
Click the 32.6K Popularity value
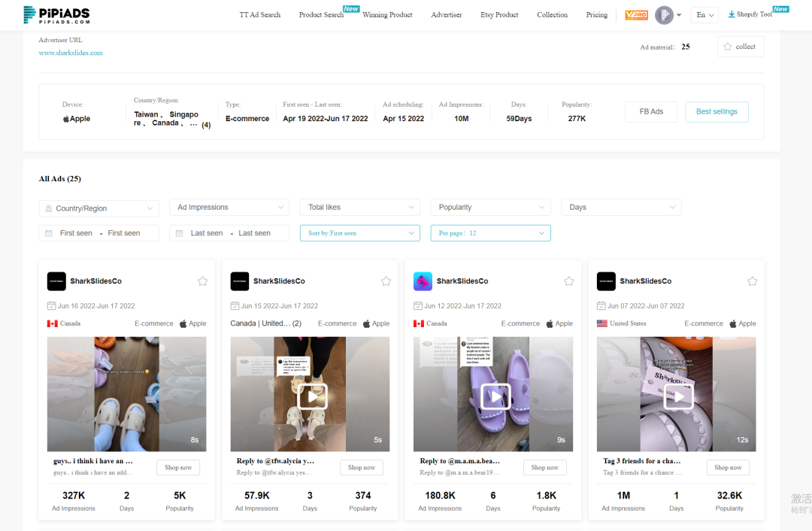pyautogui.click(x=729, y=496)
